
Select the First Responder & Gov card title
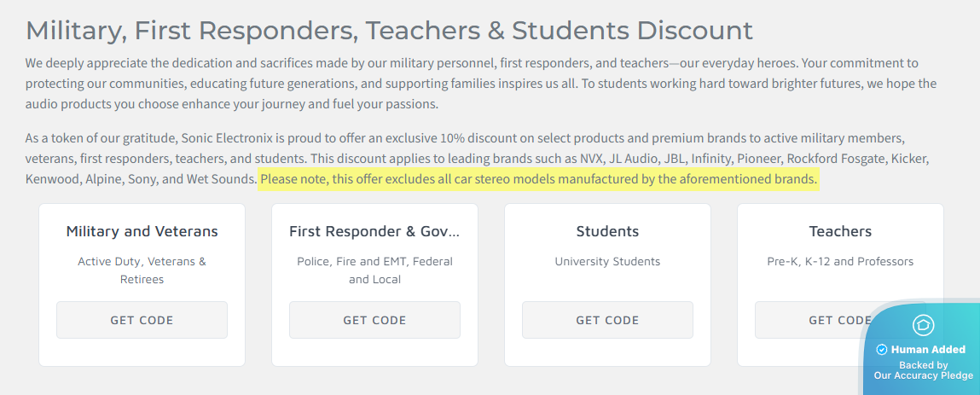pyautogui.click(x=374, y=231)
